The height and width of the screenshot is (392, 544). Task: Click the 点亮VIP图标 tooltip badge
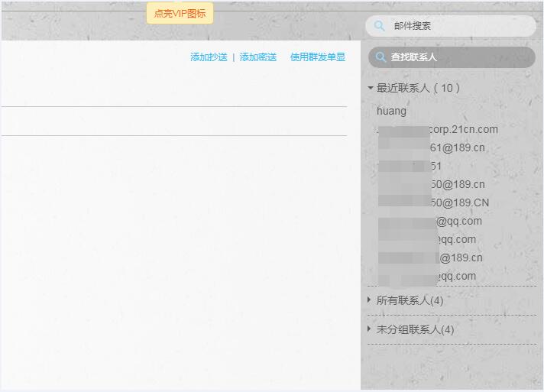click(x=180, y=13)
